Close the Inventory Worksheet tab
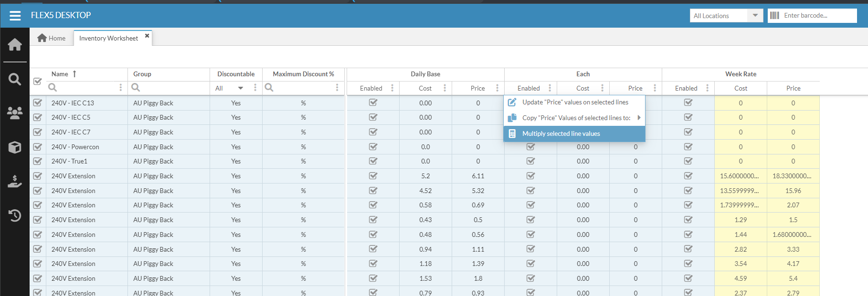This screenshot has width=868, height=296. coord(147,36)
